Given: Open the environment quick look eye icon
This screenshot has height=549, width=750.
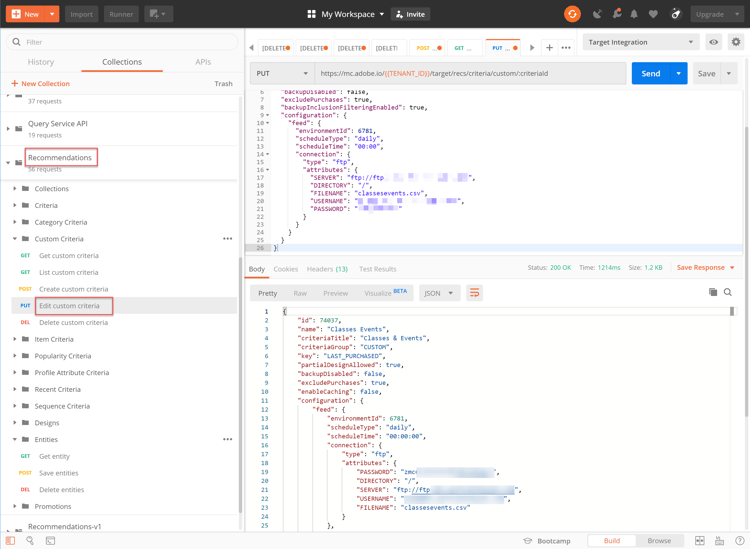Looking at the screenshot, I should 714,42.
